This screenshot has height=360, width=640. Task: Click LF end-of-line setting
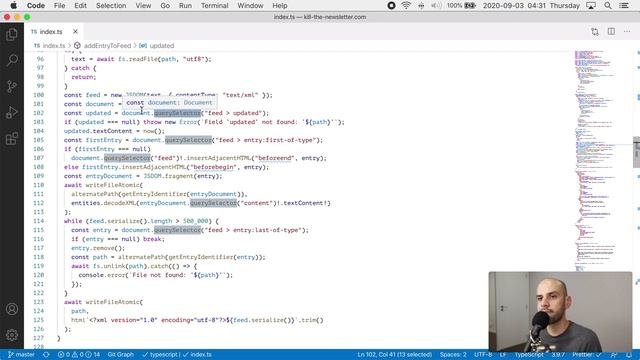[503, 355]
